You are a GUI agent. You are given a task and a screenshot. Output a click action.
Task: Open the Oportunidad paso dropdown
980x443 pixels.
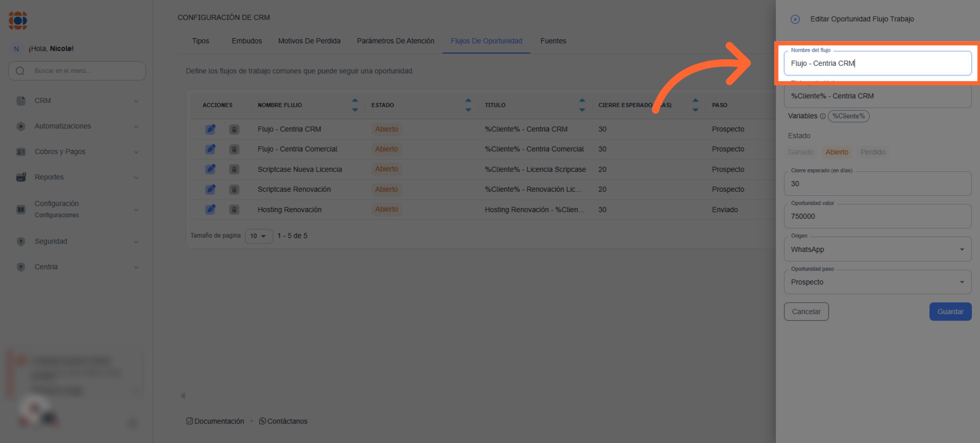pos(877,282)
